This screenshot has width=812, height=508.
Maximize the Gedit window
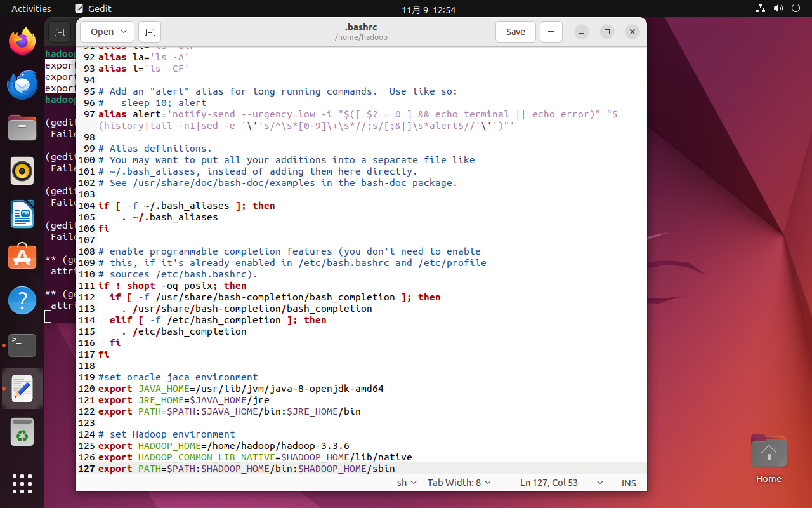(x=607, y=32)
